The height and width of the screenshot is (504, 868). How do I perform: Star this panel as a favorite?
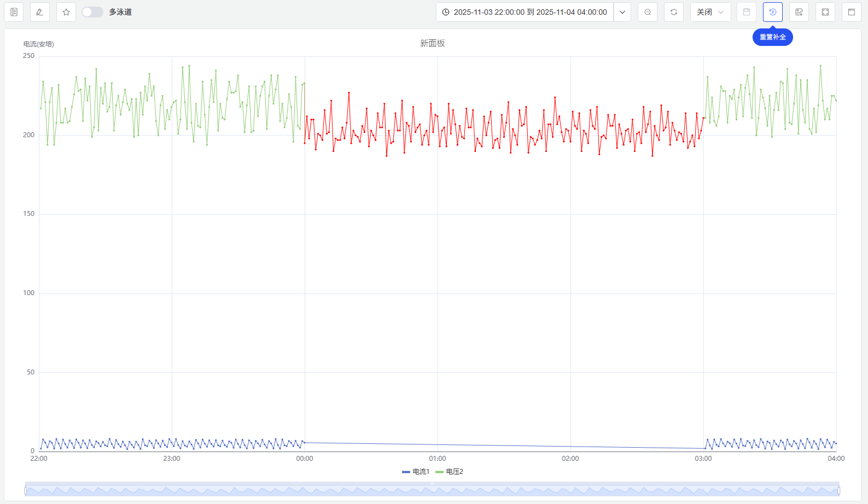(x=66, y=12)
